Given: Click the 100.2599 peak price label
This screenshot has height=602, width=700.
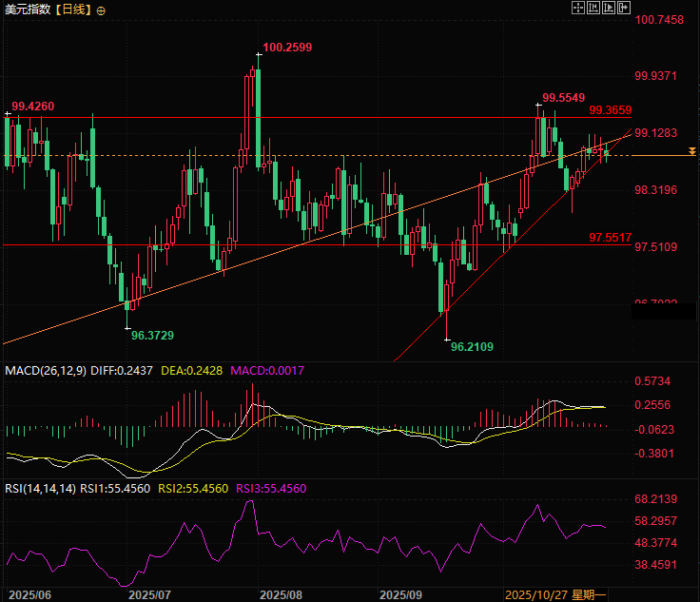Looking at the screenshot, I should [287, 47].
